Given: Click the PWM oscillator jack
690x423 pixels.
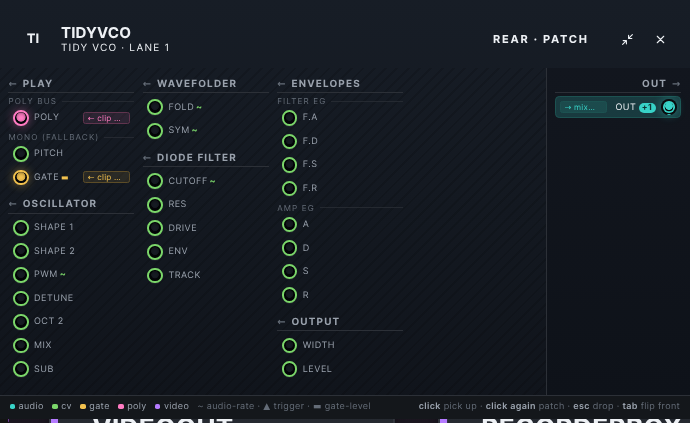Looking at the screenshot, I should pos(21,275).
